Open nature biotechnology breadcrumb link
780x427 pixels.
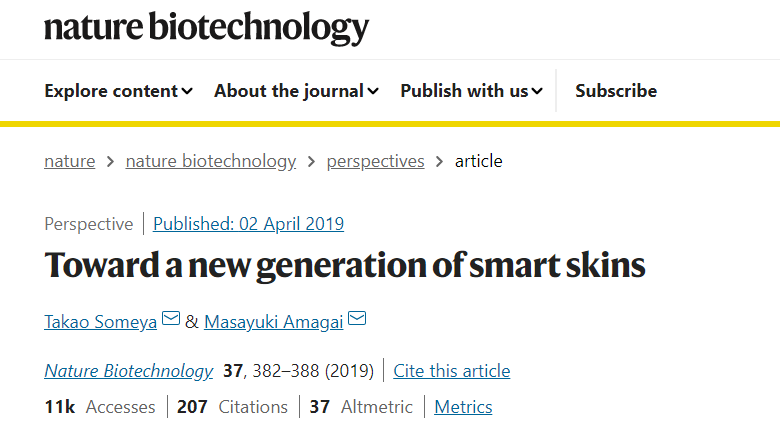pos(211,161)
